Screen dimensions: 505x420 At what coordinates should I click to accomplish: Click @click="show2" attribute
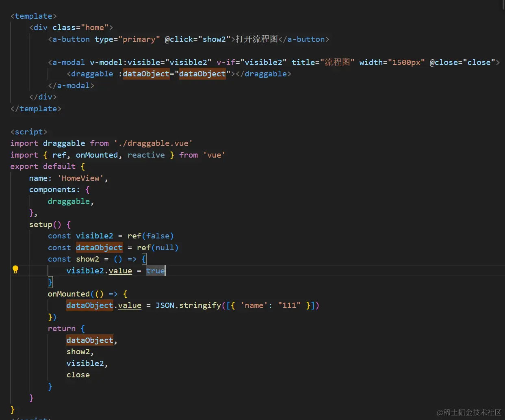[197, 39]
